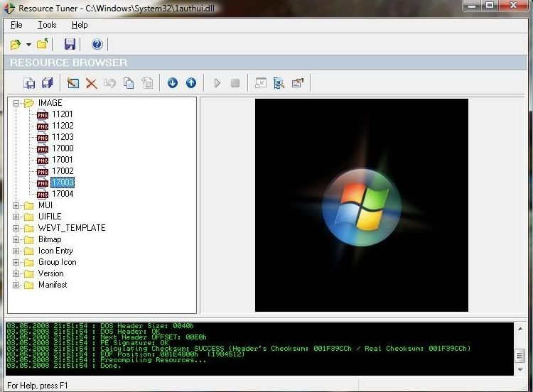Image resolution: width=533 pixels, height=392 pixels.
Task: Select PNG resource 11201 in tree
Action: click(62, 114)
